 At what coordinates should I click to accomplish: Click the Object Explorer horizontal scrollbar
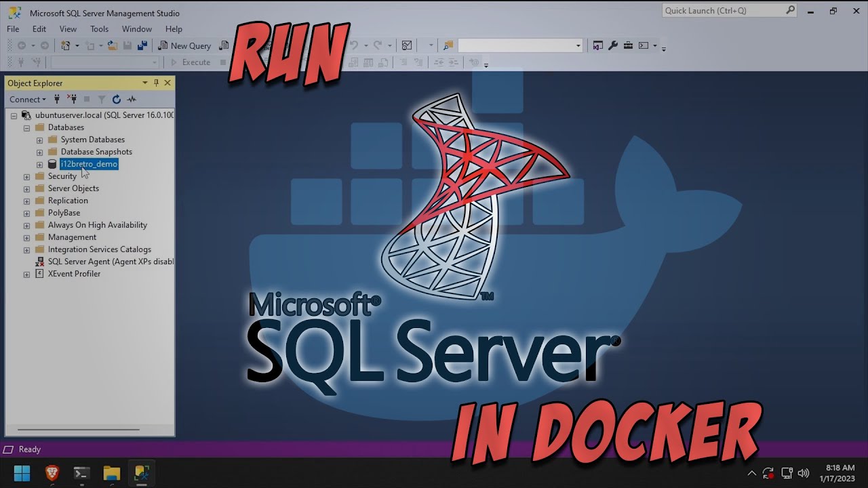pos(78,429)
